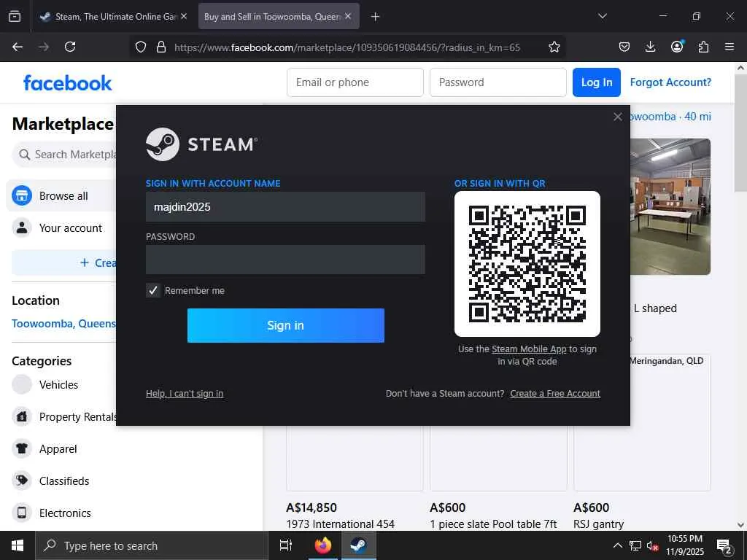Open the Windows Start menu

coord(18,545)
